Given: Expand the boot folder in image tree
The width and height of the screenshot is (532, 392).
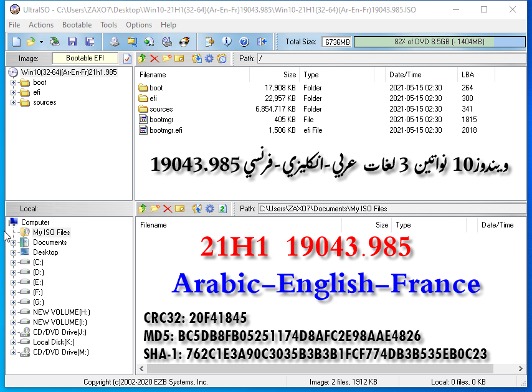Looking at the screenshot, I should (x=13, y=82).
